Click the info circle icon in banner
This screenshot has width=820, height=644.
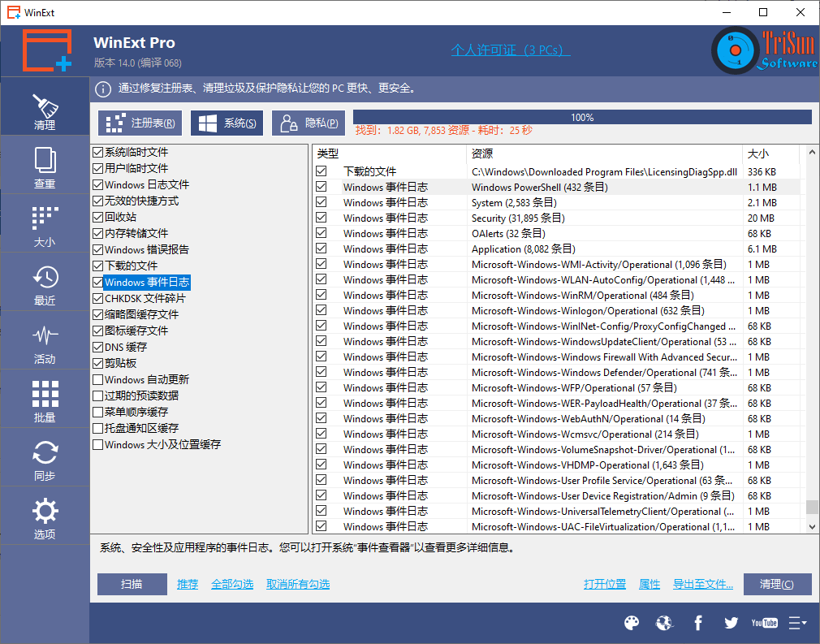[103, 89]
